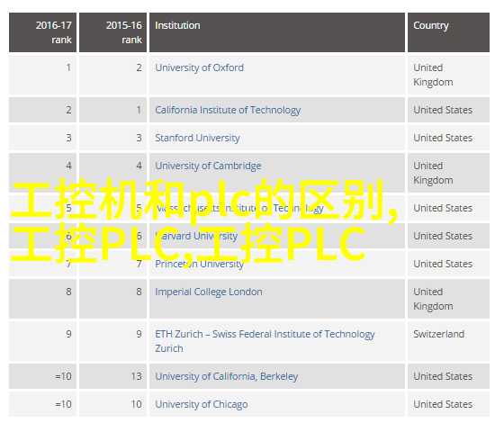Select Oxford's United Kingdom country cell

[x=449, y=75]
